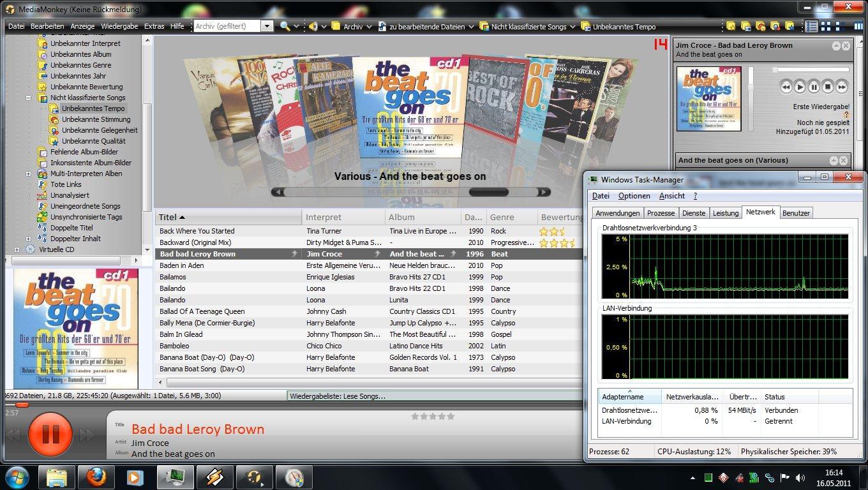868x490 pixels.
Task: Open dropdown after Nicht klassifizierte Songs breadcrumb
Action: tap(572, 26)
